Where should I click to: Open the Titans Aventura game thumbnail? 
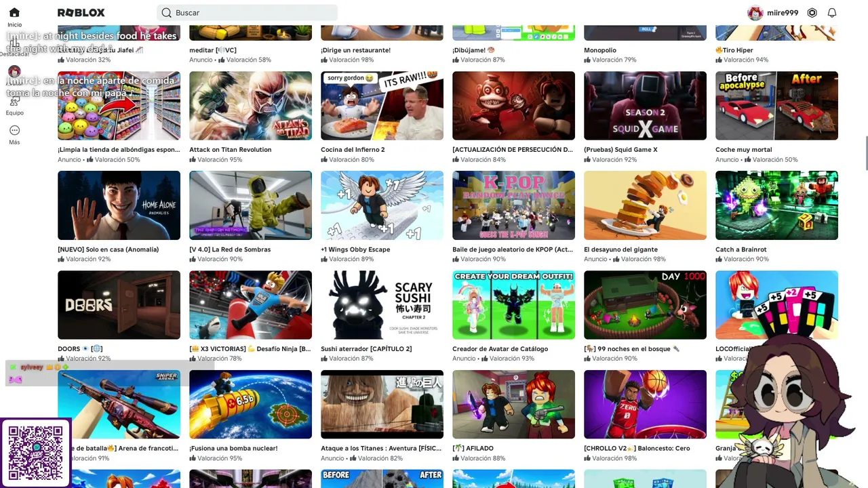point(382,405)
